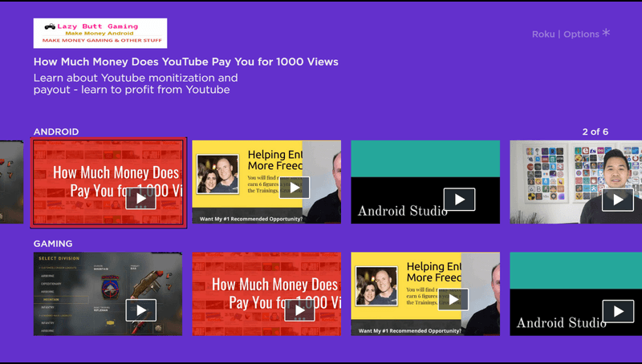Click the couple photo in Android row's yellow thumbnail
Image resolution: width=642 pixels, height=364 pixels.
pyautogui.click(x=217, y=174)
